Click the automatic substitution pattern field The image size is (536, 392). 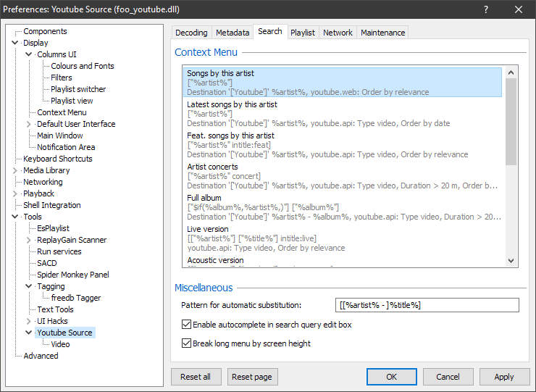click(x=427, y=305)
